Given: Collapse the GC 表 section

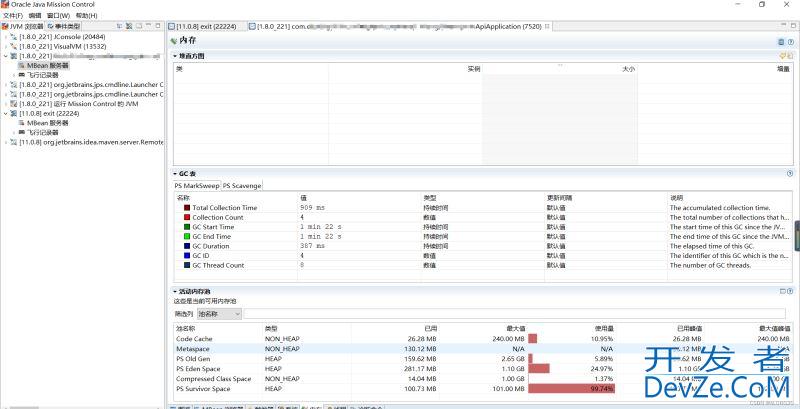Looking at the screenshot, I should tap(175, 174).
